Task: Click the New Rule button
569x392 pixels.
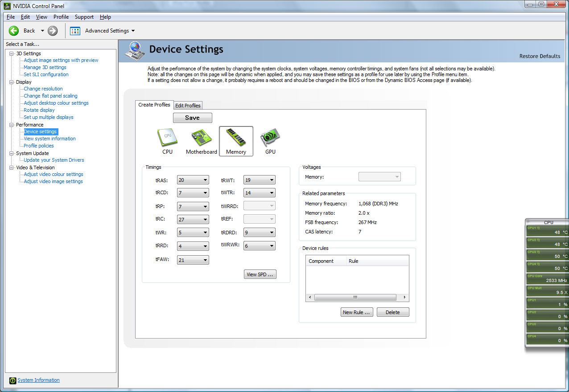Action: [356, 312]
